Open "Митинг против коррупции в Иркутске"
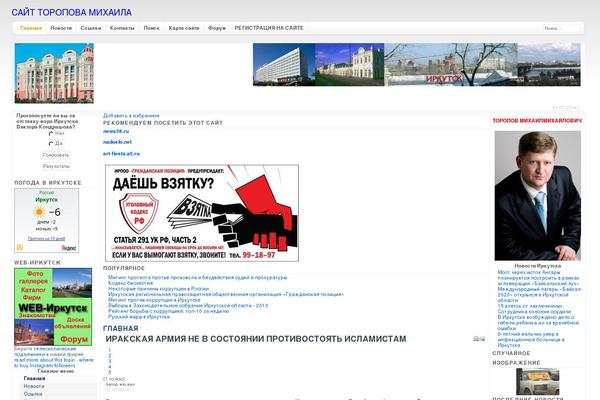The image size is (600, 400). (x=154, y=300)
